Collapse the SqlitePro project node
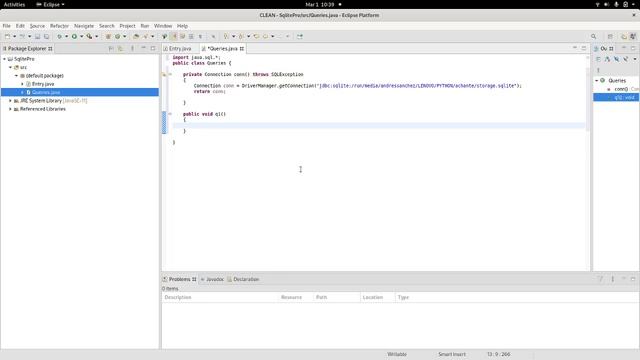The width and height of the screenshot is (640, 360). tap(4, 59)
